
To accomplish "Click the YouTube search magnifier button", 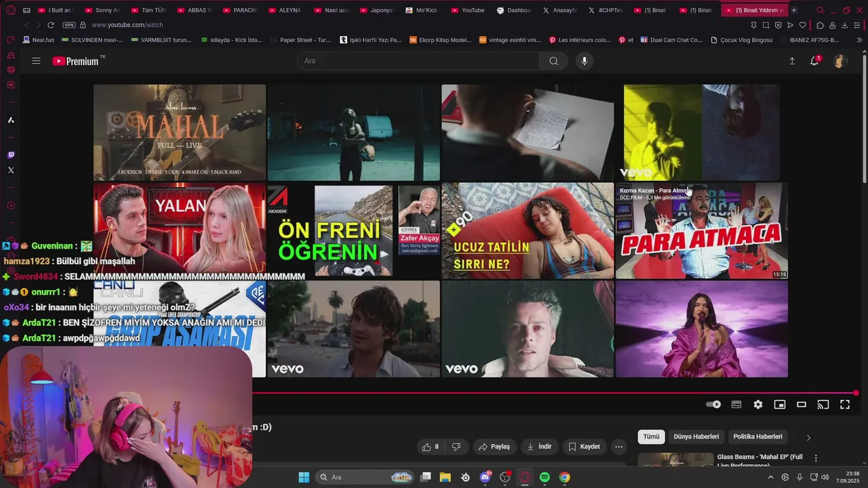I will (x=553, y=61).
